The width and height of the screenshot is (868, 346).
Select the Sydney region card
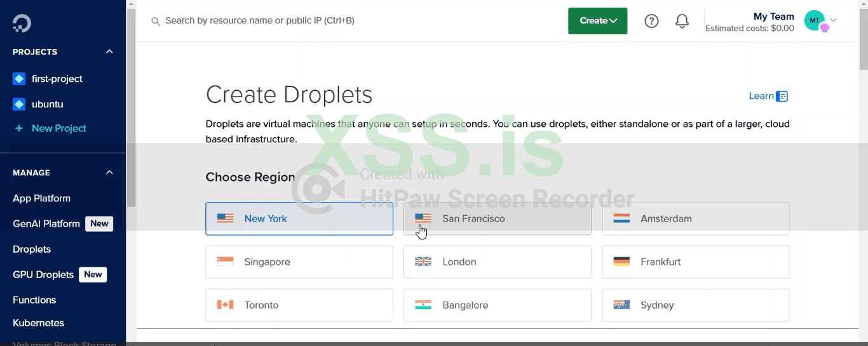pos(696,305)
